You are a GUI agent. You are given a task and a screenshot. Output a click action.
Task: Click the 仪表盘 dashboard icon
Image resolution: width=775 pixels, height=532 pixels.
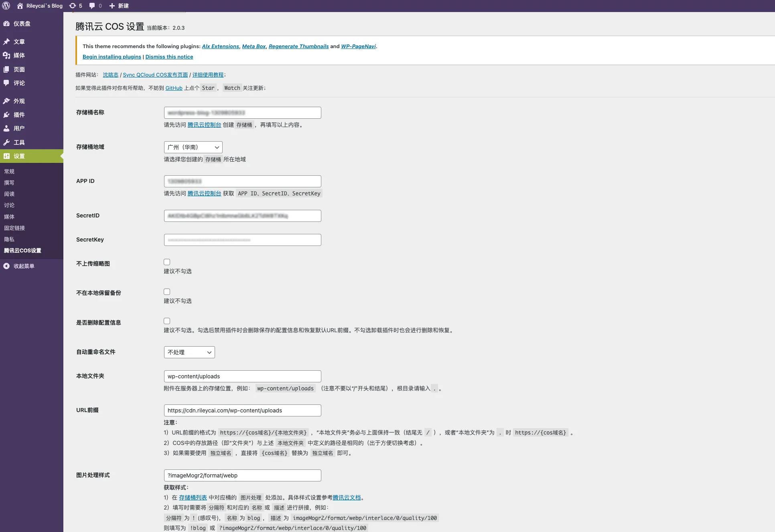[x=6, y=24]
